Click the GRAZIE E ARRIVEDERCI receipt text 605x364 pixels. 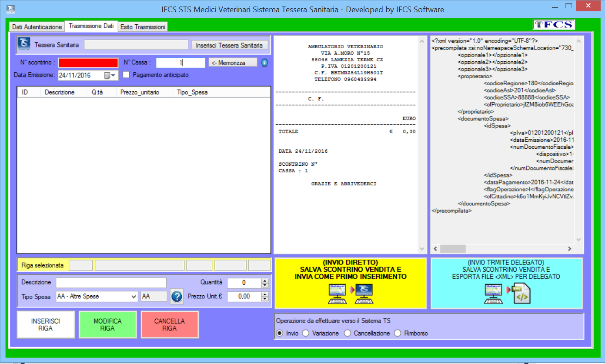(x=344, y=184)
